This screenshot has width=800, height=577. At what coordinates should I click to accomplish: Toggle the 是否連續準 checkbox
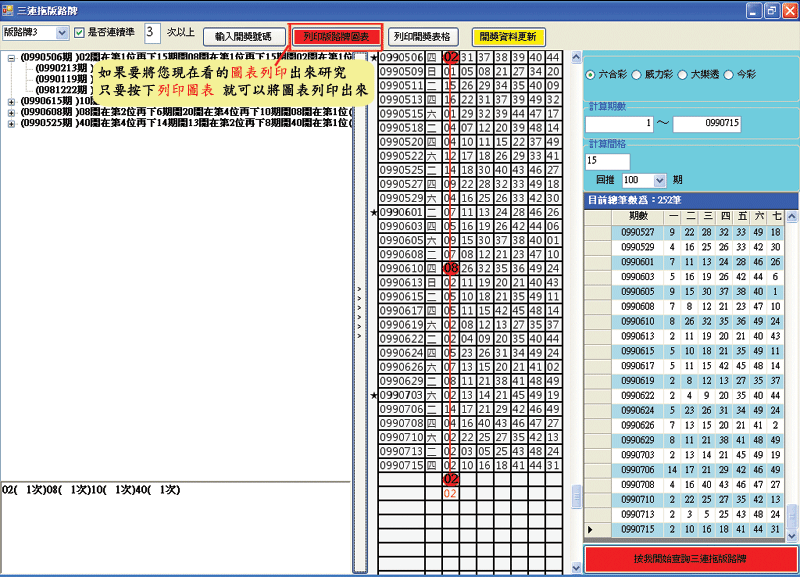pos(80,33)
